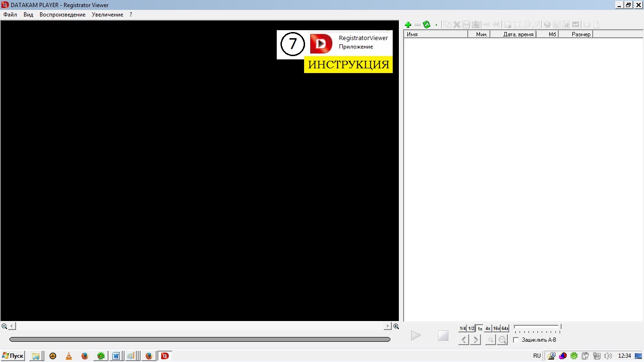Click the zoom-out icon left of the horizontal scrollbar

[x=4, y=326]
